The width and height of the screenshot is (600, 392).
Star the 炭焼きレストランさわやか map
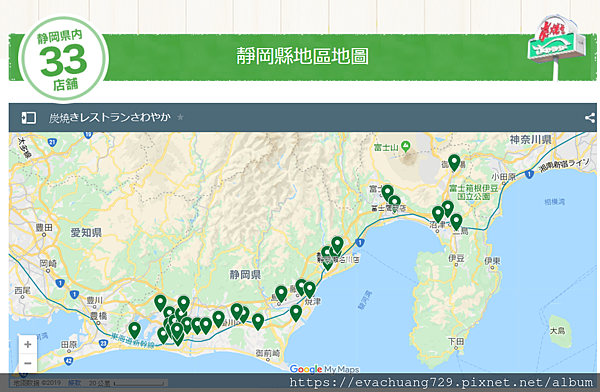(180, 117)
